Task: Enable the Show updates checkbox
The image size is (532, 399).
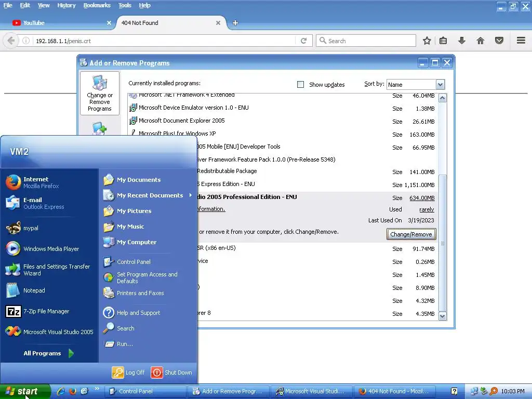Action: pos(300,84)
